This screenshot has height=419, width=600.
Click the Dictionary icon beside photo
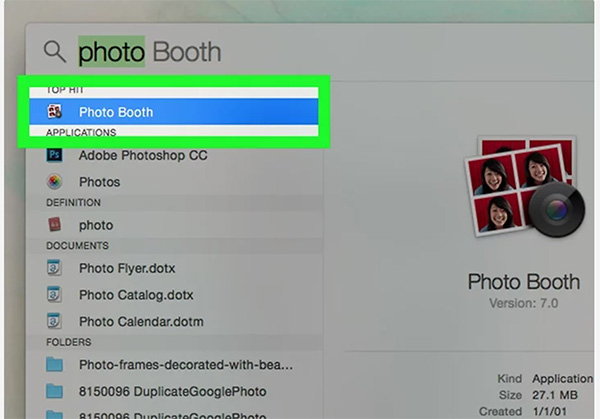tap(54, 225)
